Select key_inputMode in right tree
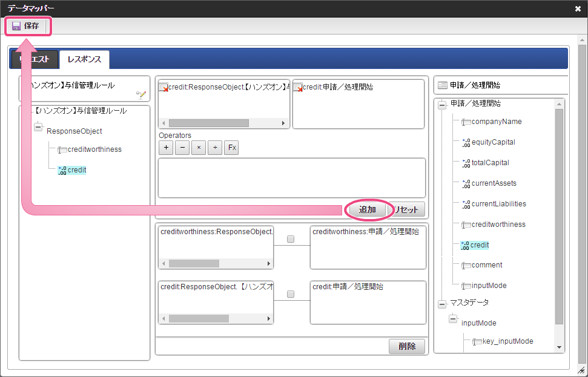The width and height of the screenshot is (588, 377). pos(507,341)
